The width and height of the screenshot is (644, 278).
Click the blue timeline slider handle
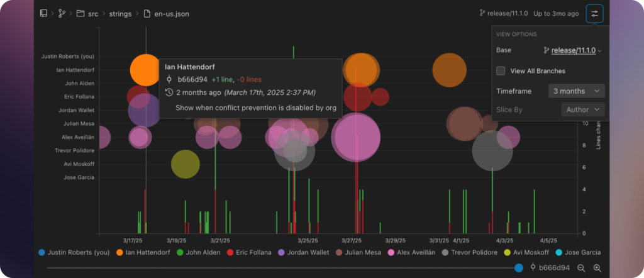coord(519,268)
